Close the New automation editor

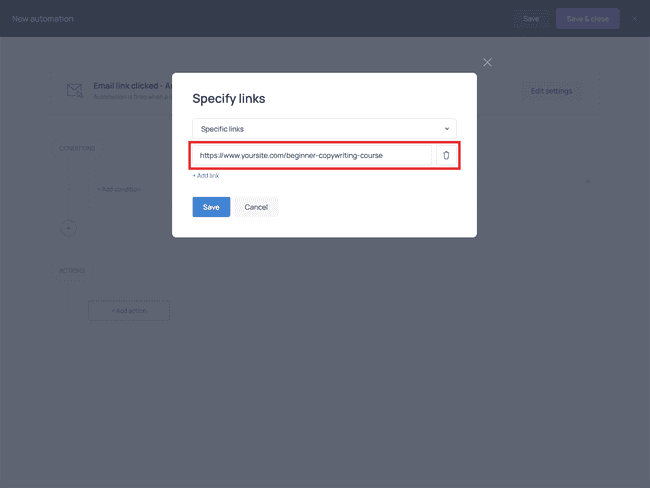point(634,19)
